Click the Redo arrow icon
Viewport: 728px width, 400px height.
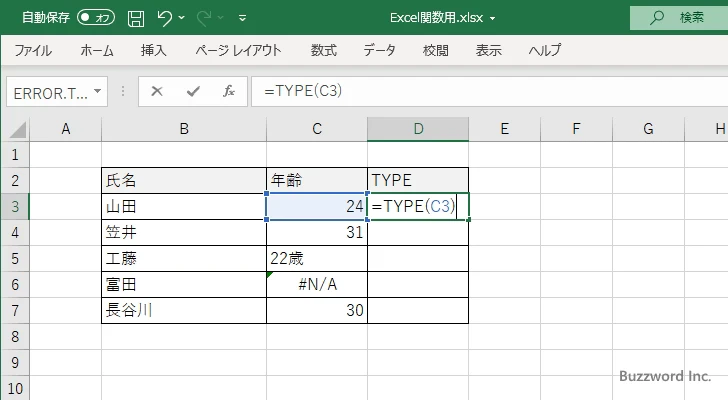tap(204, 18)
